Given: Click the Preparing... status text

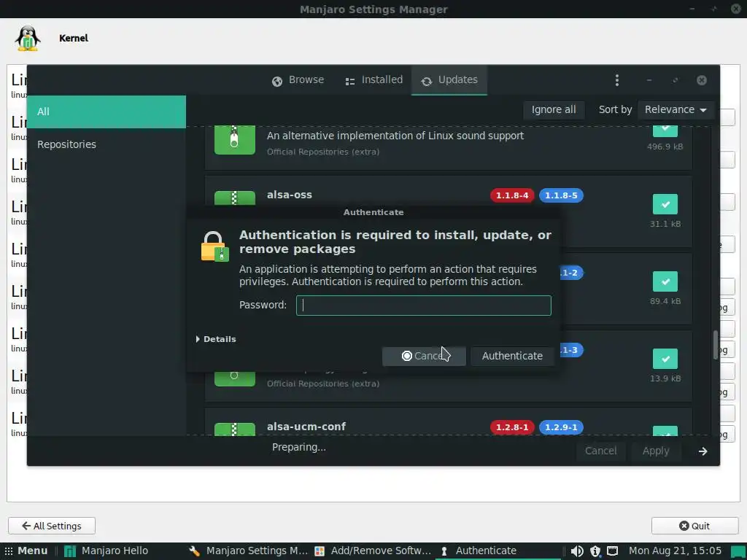Looking at the screenshot, I should [x=298, y=447].
